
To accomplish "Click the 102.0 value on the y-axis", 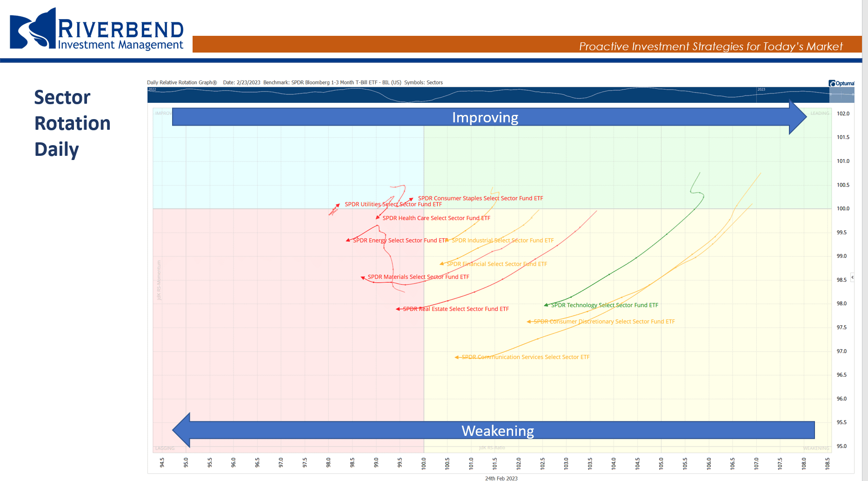I will pyautogui.click(x=843, y=114).
